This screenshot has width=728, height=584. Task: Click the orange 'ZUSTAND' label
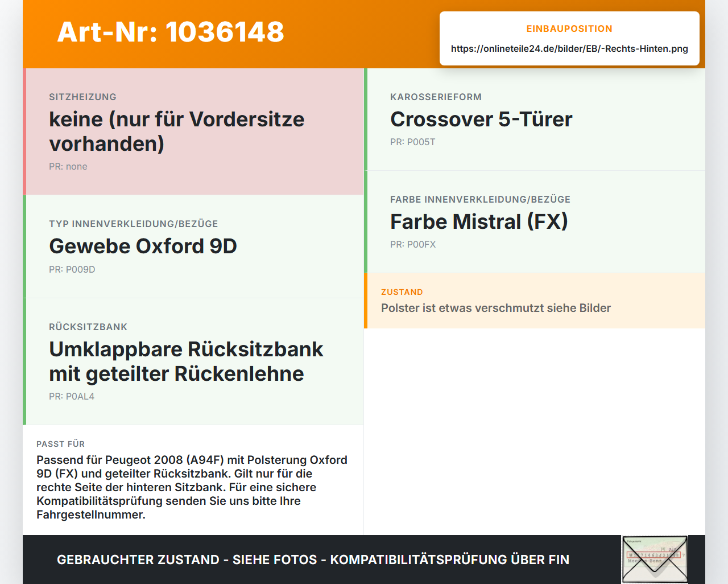402,292
